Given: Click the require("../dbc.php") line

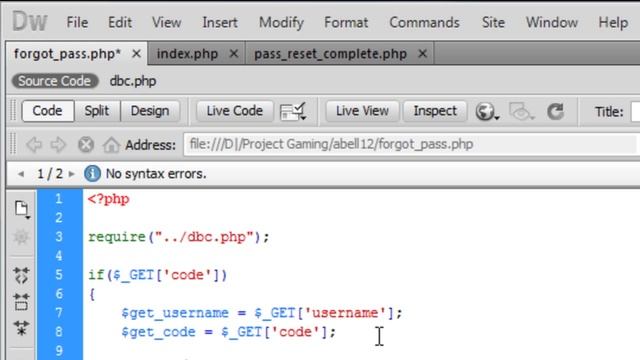Looking at the screenshot, I should [x=179, y=237].
